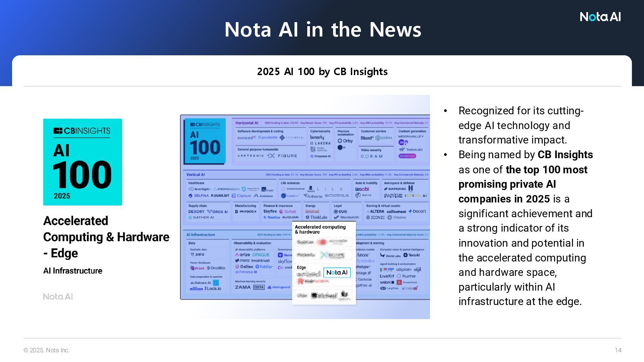The width and height of the screenshot is (644, 362).
Task: Select the slide title 'Nota AI in the News'
Action: point(322,29)
